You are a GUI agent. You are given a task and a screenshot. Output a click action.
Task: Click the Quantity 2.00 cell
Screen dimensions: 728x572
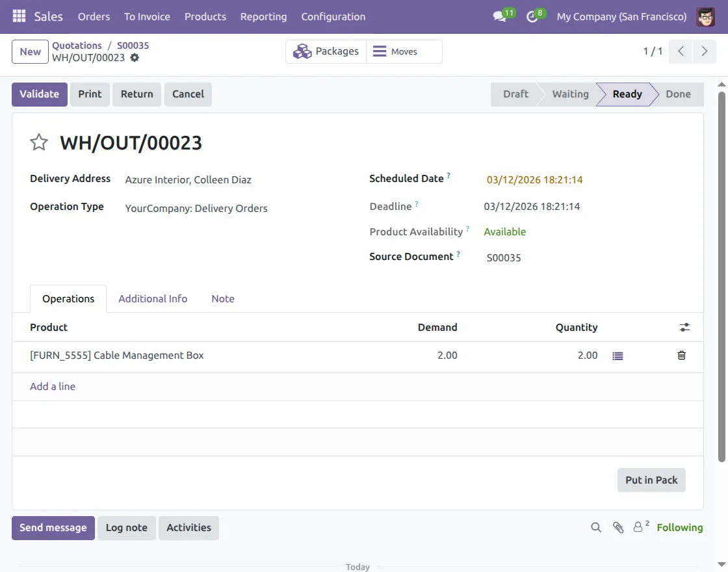(588, 355)
